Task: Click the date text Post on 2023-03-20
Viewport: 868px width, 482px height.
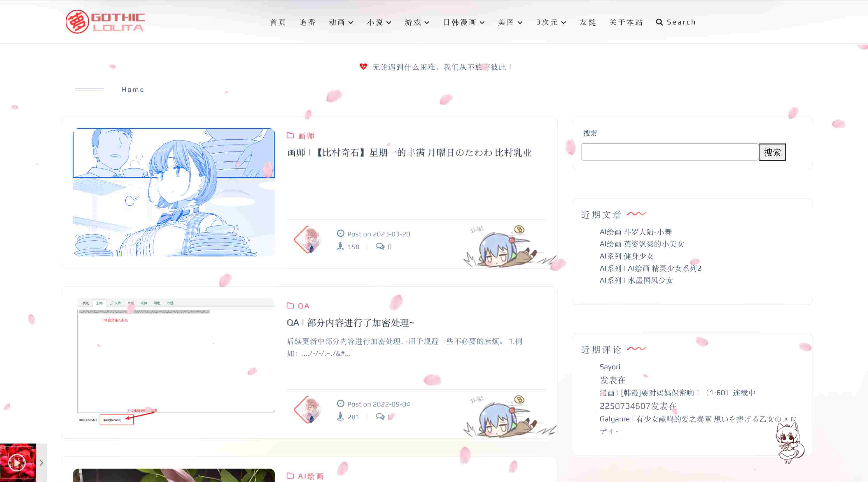Action: [x=378, y=234]
